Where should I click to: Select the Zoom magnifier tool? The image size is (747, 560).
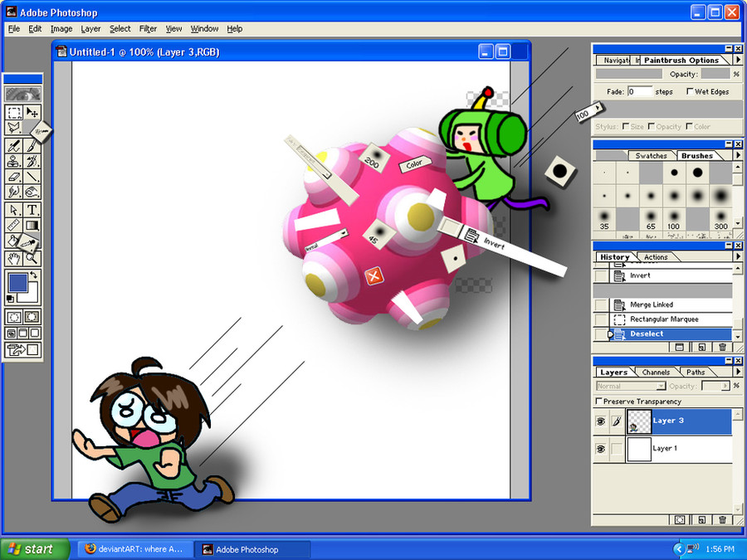(x=32, y=259)
